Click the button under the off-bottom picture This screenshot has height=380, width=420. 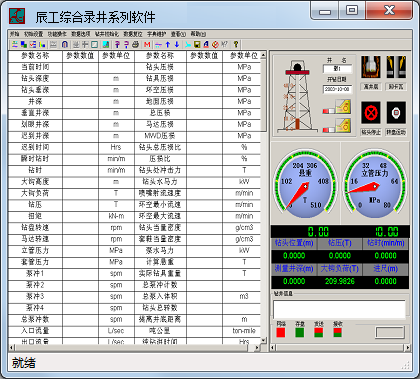[x=371, y=87]
